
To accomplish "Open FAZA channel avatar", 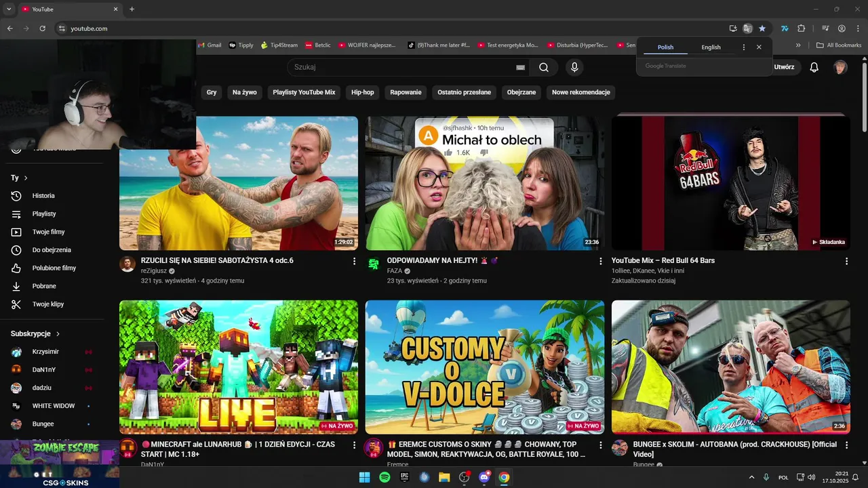I will coord(374,264).
